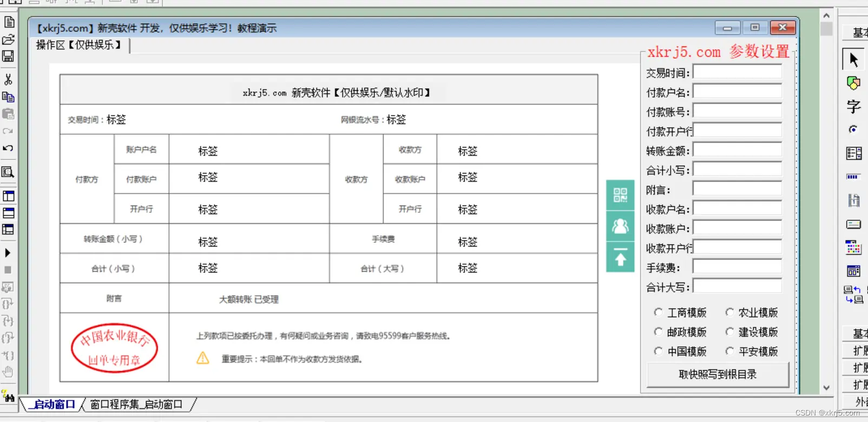This screenshot has width=868, height=422.
Task: Click the Paste clipboard icon
Action: tap(9, 114)
